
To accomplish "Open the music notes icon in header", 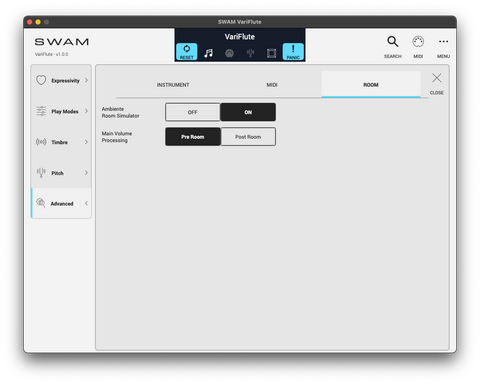I will coord(208,53).
